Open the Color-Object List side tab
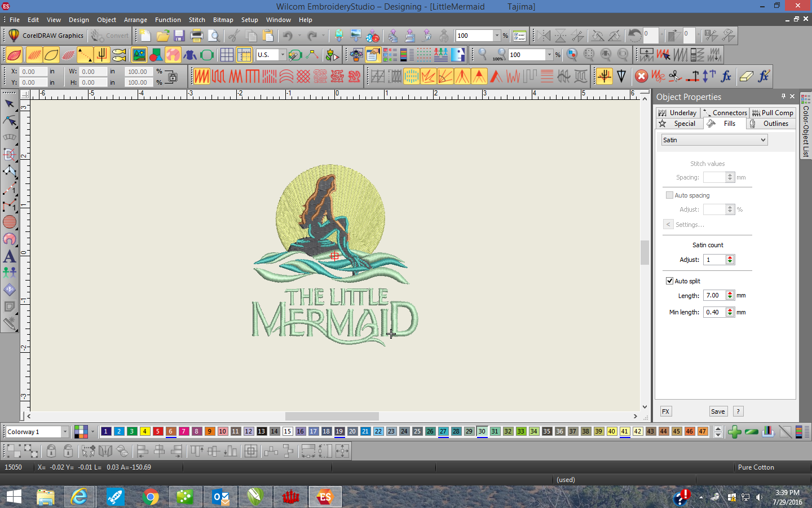This screenshot has width=812, height=508. coord(806,126)
